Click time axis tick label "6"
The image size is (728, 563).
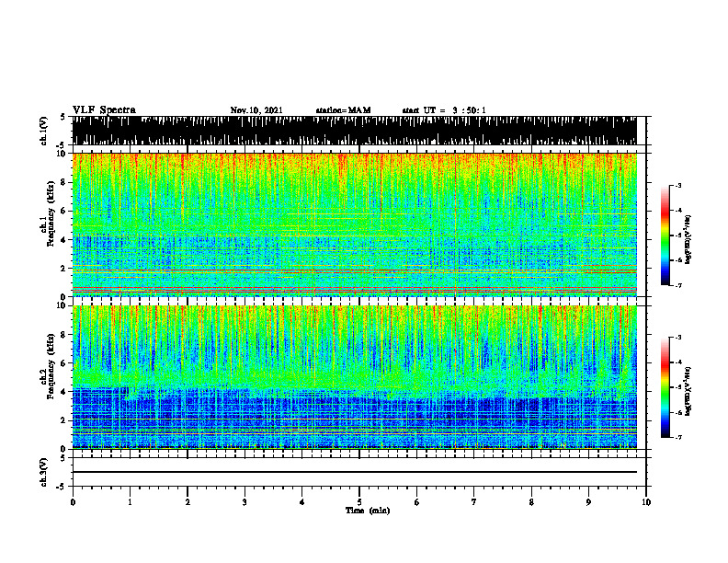(417, 502)
